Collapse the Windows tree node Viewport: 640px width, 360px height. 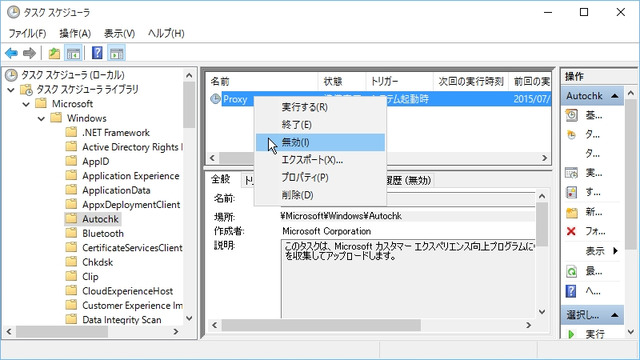pyautogui.click(x=41, y=119)
